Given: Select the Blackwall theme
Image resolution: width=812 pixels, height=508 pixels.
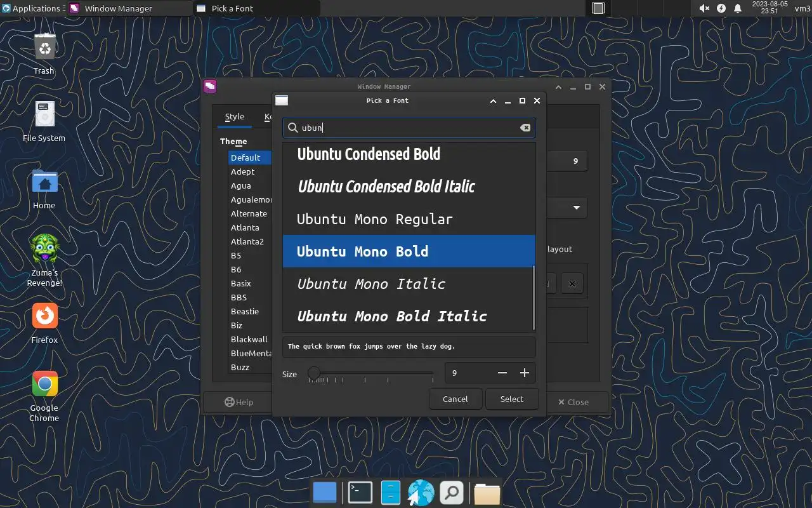Looking at the screenshot, I should pos(250,339).
